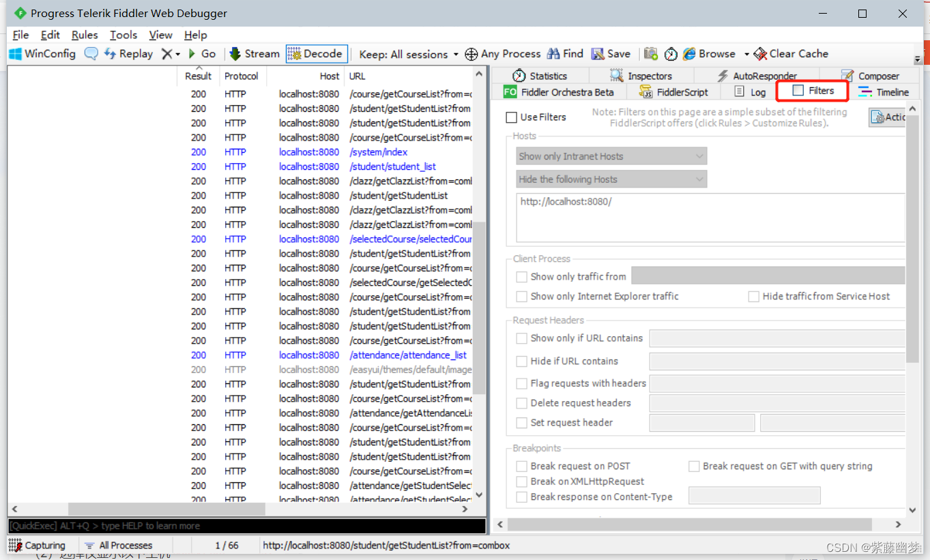This screenshot has width=930, height=560.
Task: Enable the Use Filters checkbox
Action: 511,117
